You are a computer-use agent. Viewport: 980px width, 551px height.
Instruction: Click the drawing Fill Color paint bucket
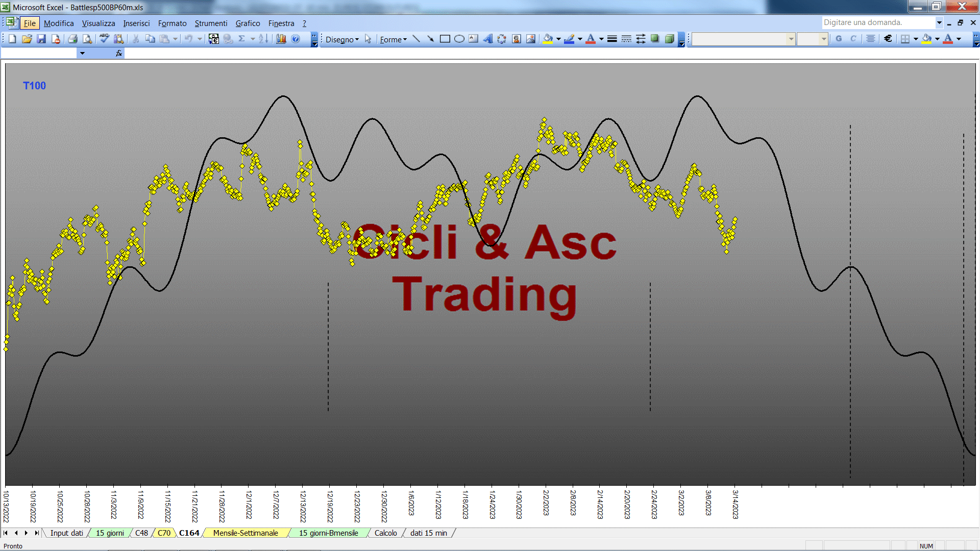[548, 39]
